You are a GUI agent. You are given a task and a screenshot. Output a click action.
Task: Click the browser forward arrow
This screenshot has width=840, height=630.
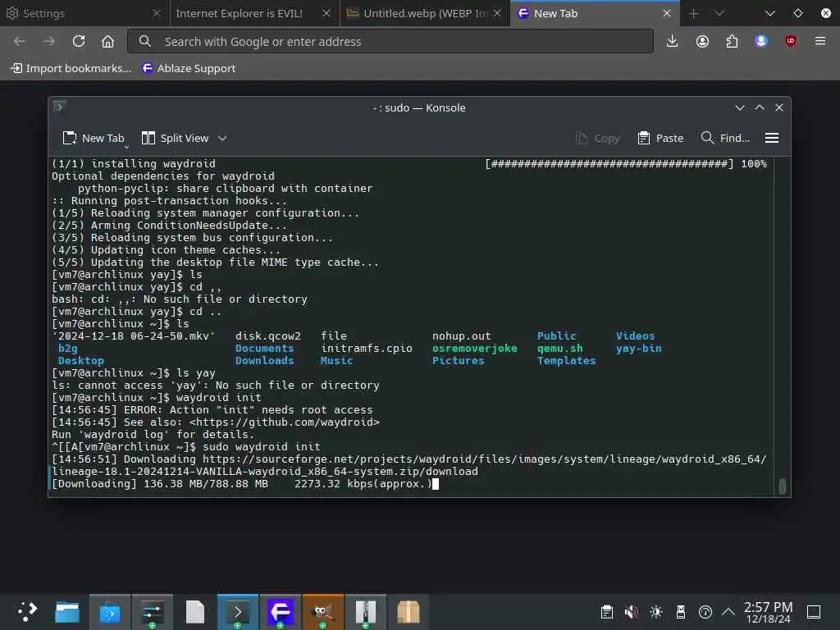pyautogui.click(x=49, y=41)
